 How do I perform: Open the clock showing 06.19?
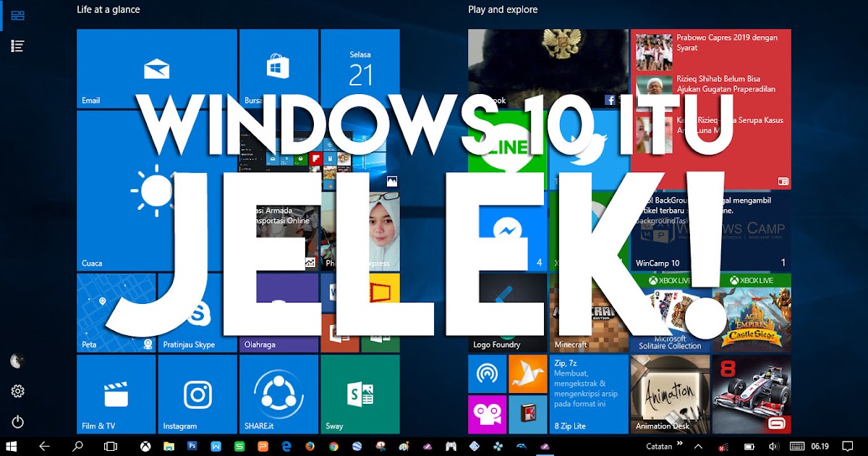pos(820,447)
